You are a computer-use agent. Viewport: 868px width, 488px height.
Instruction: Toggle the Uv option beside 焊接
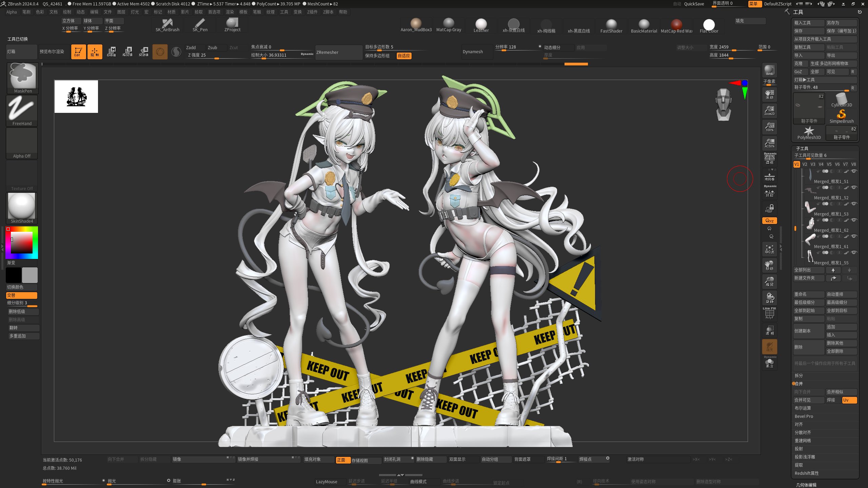pos(849,400)
